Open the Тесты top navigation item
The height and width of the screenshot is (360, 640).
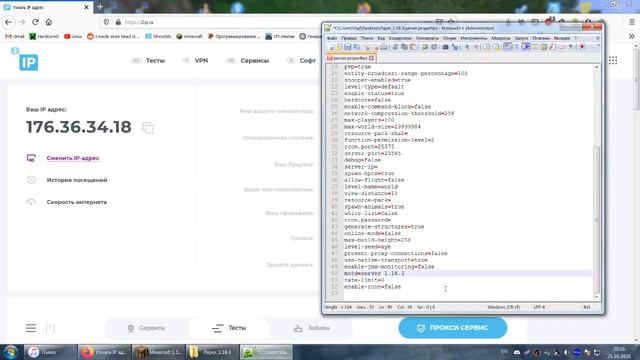[x=155, y=60]
